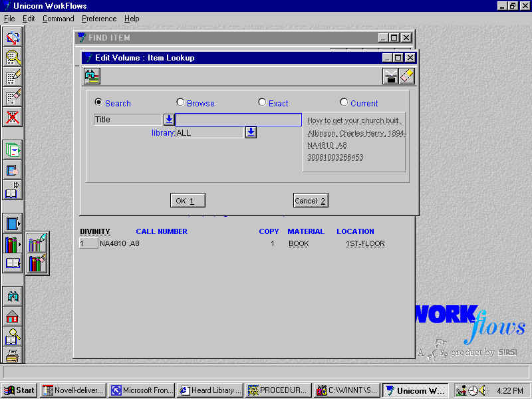The width and height of the screenshot is (532, 399).
Task: Open the Edit menu
Action: [x=29, y=19]
